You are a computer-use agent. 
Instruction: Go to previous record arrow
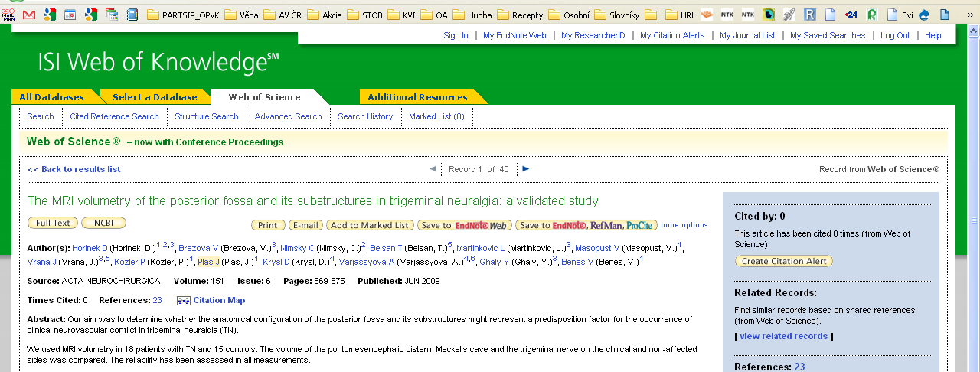433,168
